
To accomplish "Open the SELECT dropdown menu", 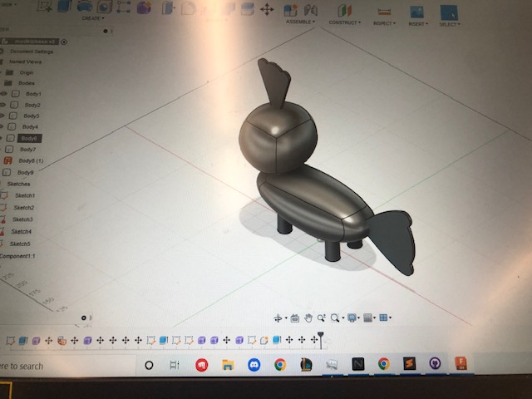I will click(450, 24).
